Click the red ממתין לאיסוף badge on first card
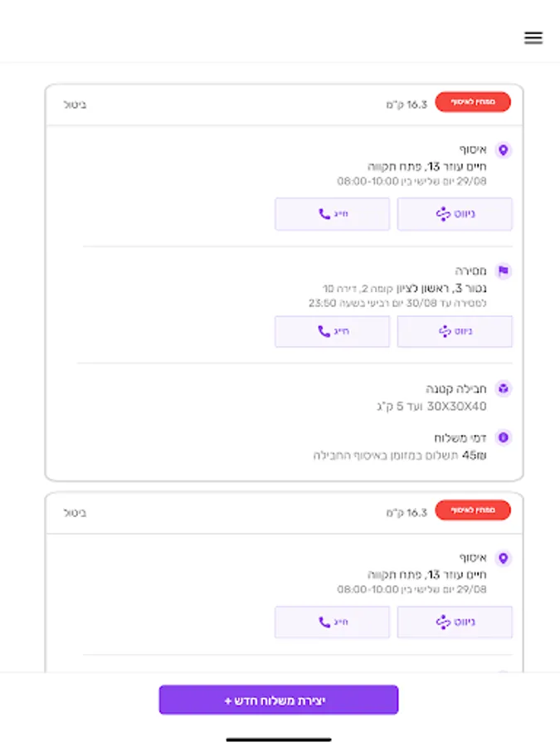 [x=473, y=102]
